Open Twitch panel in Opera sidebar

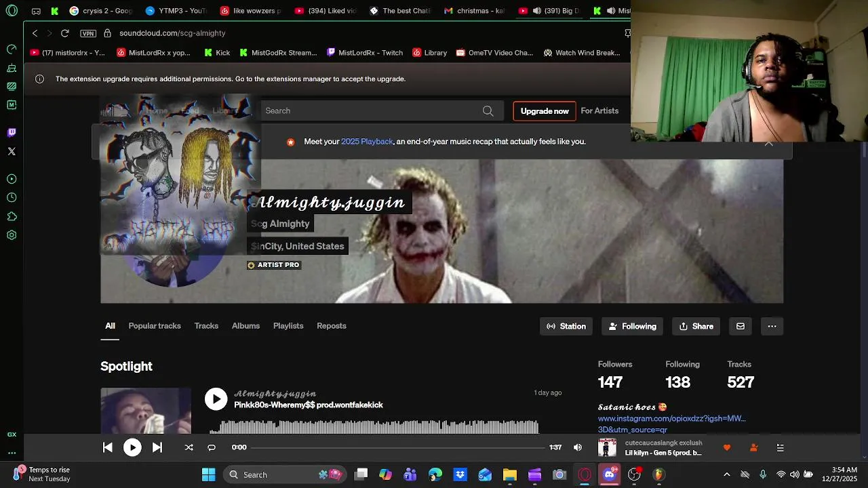coord(12,133)
